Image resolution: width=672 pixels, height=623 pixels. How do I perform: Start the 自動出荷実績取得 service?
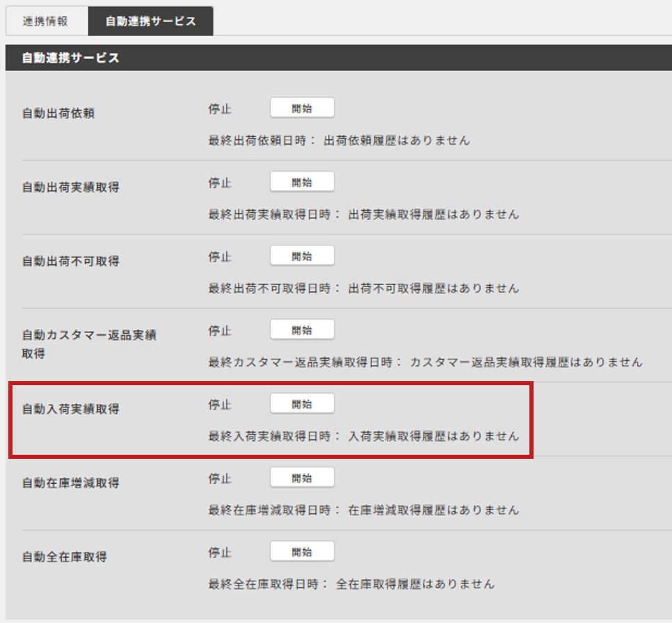(x=302, y=182)
